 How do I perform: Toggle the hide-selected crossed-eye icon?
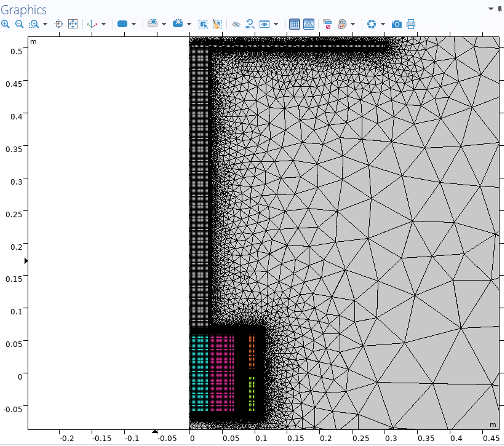[x=236, y=24]
